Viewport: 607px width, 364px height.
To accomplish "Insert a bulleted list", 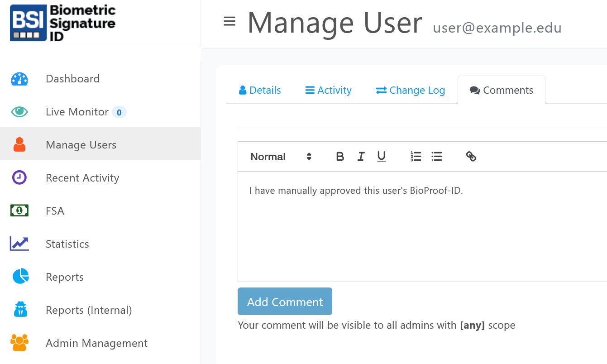I will pos(436,157).
